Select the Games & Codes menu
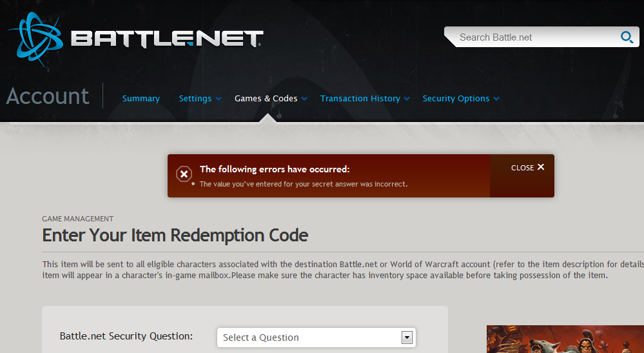Viewport: 644px width, 353px height. [266, 99]
